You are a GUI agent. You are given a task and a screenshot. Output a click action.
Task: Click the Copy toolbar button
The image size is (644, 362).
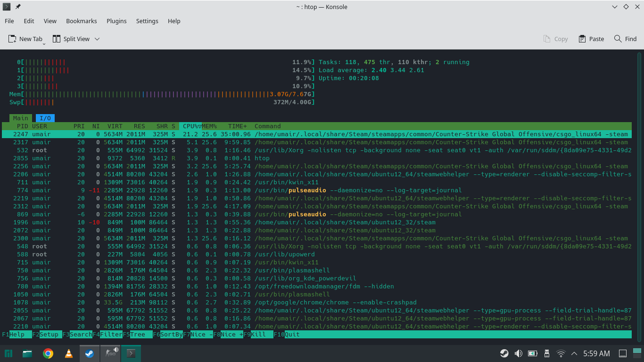(555, 39)
